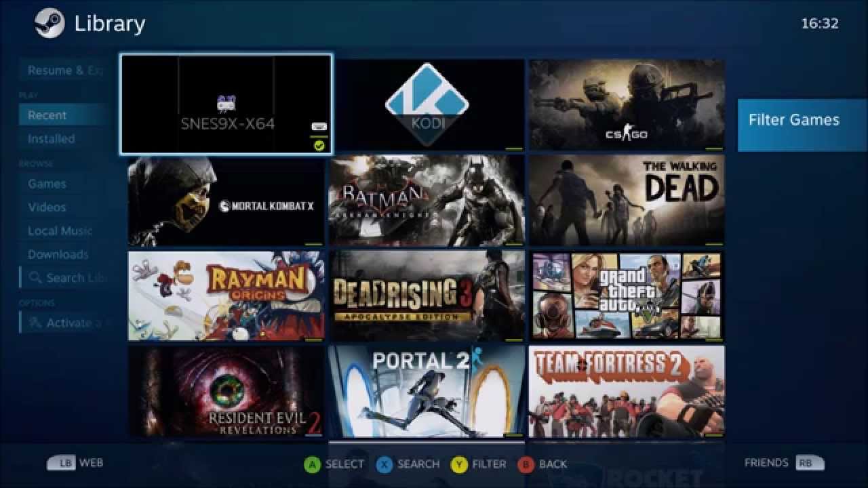Open the Kodi tile

pos(427,105)
